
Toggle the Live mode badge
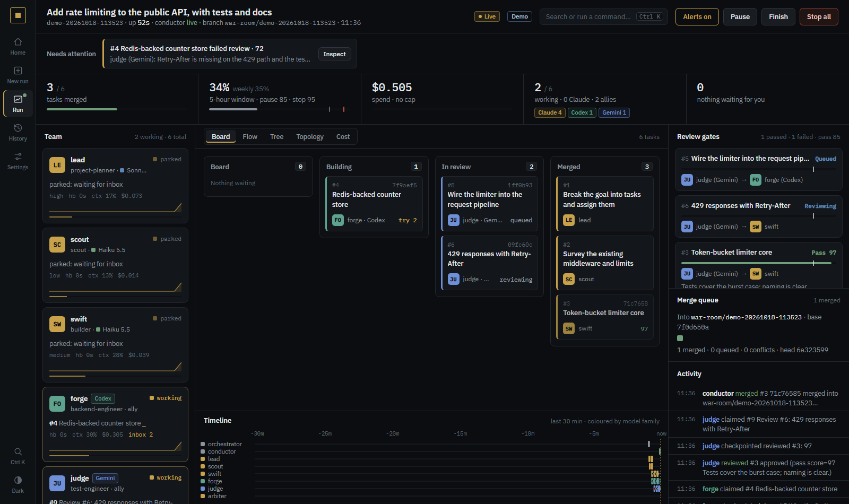[x=487, y=16]
